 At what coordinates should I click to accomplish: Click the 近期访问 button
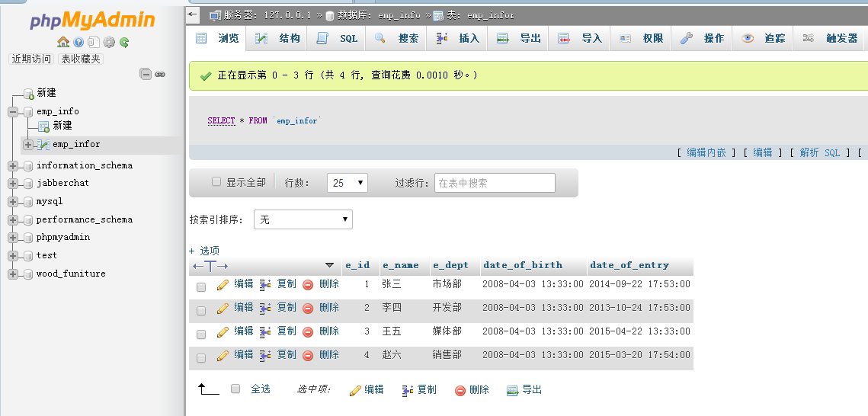point(31,59)
